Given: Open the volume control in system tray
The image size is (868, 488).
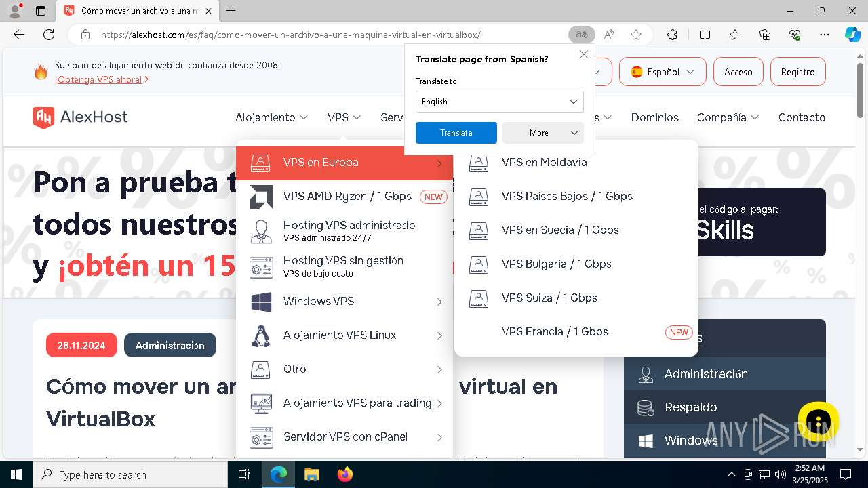Looking at the screenshot, I should click(781, 474).
